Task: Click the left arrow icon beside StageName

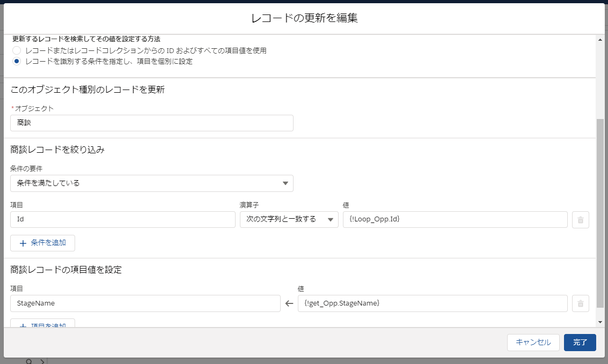Action: pos(289,303)
